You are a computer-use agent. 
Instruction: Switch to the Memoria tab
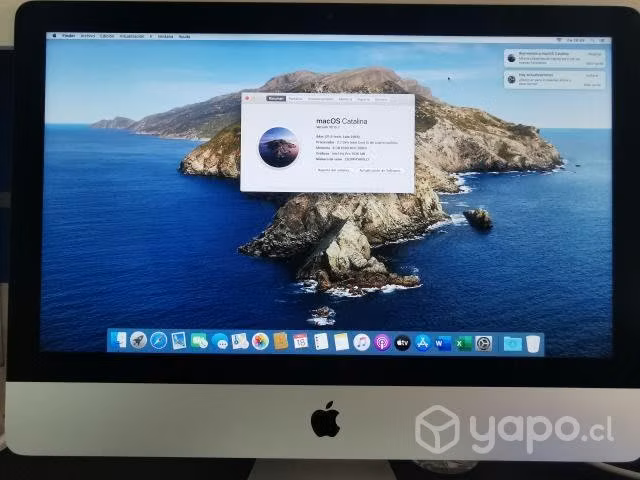[x=345, y=99]
